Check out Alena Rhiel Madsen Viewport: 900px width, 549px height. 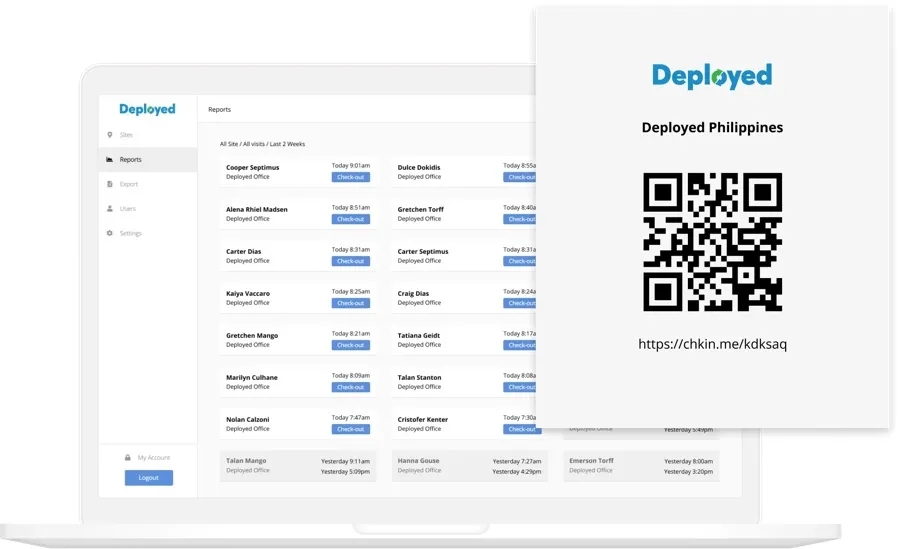pyautogui.click(x=351, y=219)
